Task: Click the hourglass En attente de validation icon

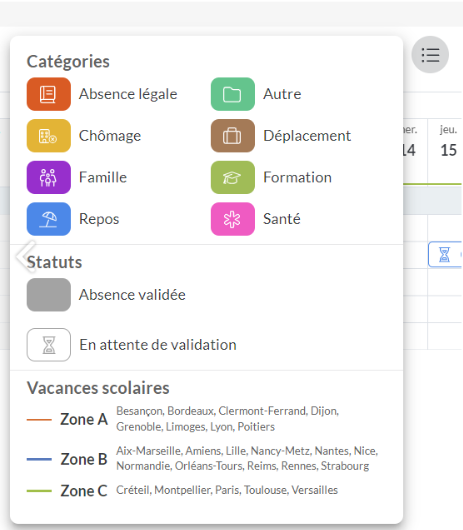Action: (x=49, y=345)
